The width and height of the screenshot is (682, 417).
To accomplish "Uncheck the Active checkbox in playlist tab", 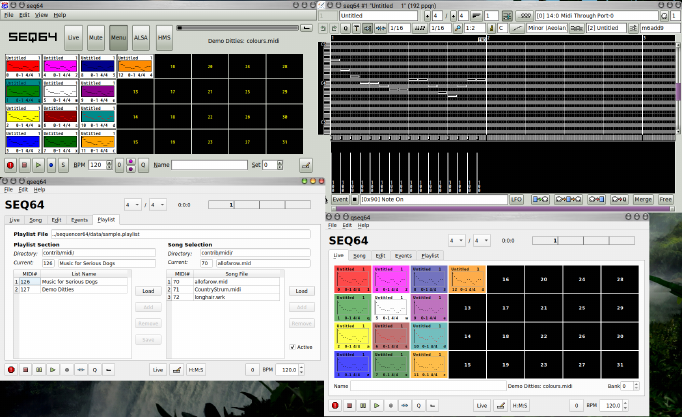I will click(292, 347).
